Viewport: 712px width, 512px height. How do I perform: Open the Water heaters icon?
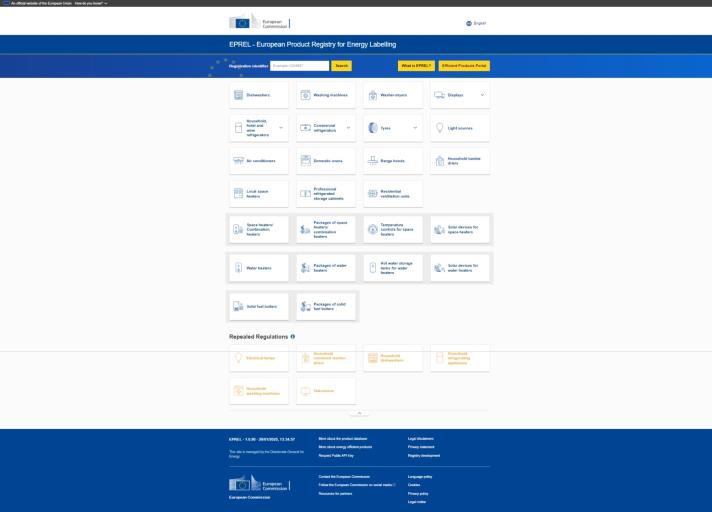click(x=238, y=268)
